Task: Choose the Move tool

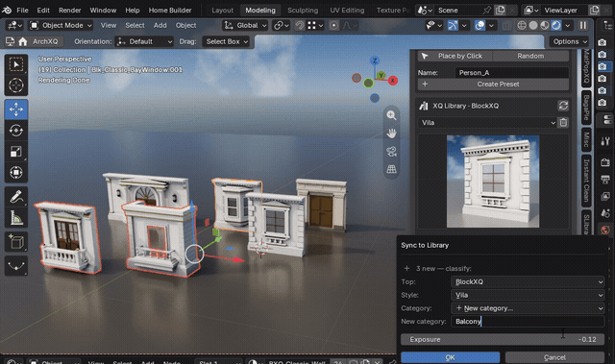Action: click(15, 109)
